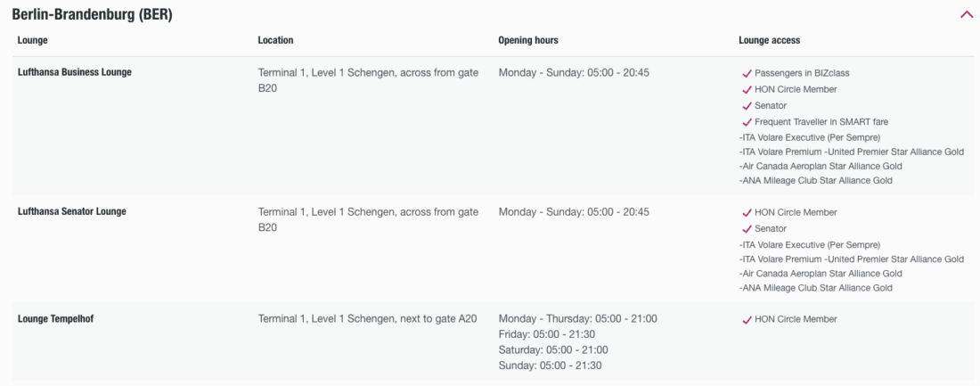This screenshot has height=386, width=980.
Task: Select the Lufthansa Senator Lounge name
Action: [x=72, y=212]
